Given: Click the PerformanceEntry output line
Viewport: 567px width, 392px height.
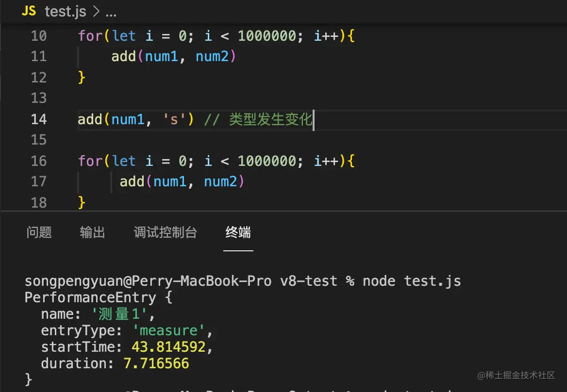Looking at the screenshot, I should click(x=99, y=297).
